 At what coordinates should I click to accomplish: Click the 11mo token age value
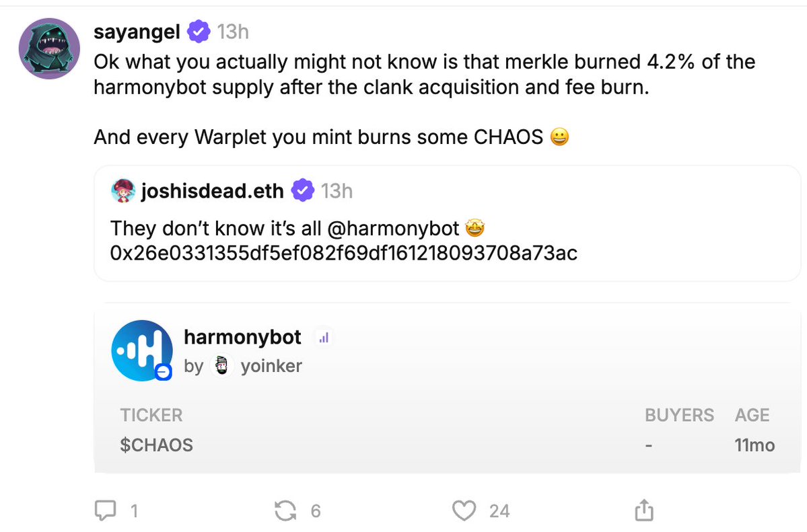pyautogui.click(x=755, y=445)
